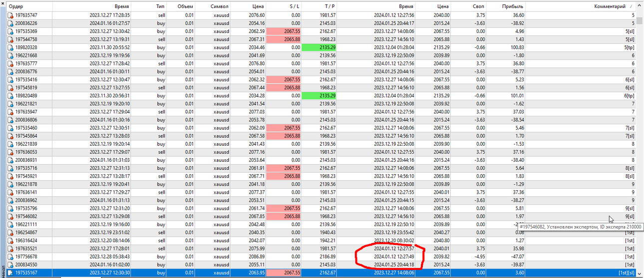Image resolution: width=644 pixels, height=278 pixels.
Task: Click the icon of highlighted order 197535167
Action: 10,273
